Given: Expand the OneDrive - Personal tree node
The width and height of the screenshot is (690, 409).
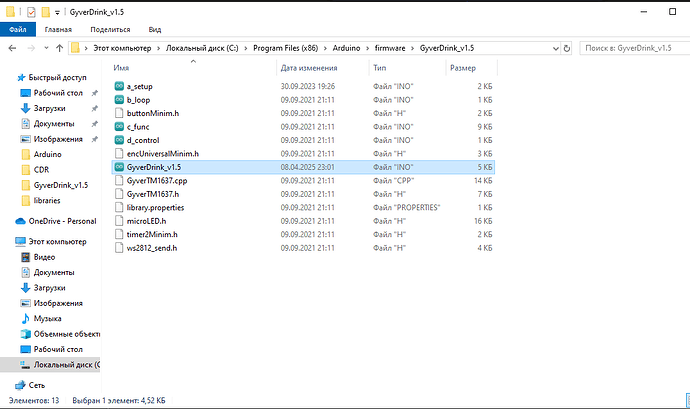Looking at the screenshot, I should tap(7, 220).
